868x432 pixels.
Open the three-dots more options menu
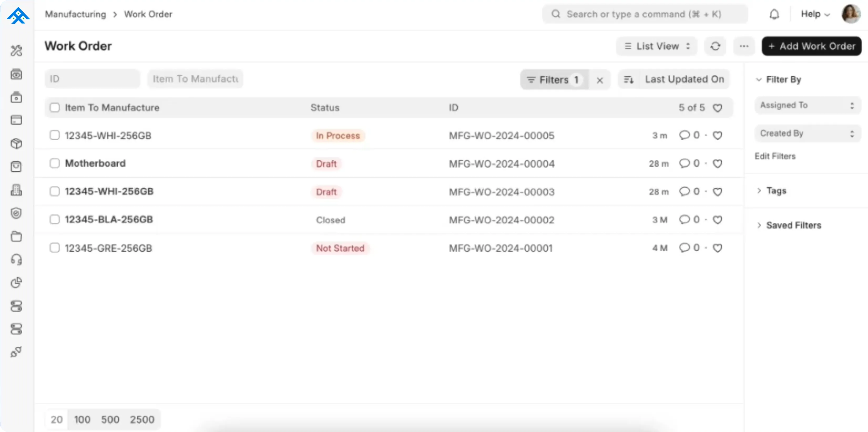click(x=744, y=46)
